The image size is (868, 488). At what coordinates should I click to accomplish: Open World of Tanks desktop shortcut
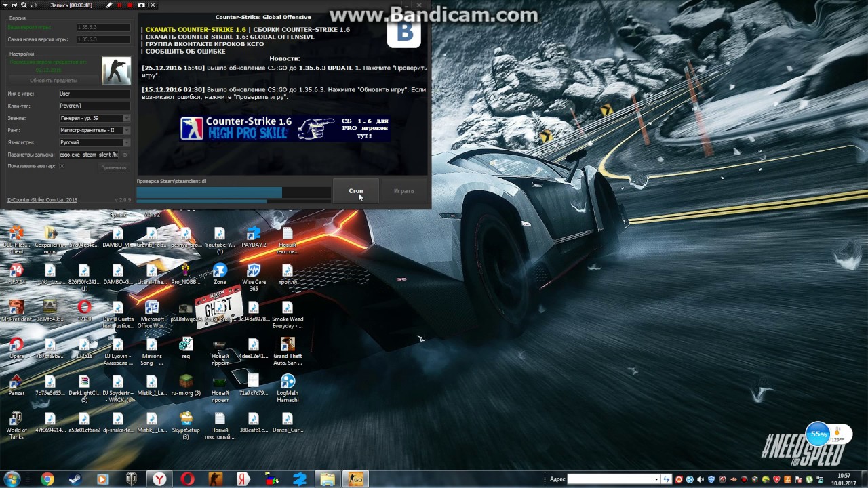point(16,426)
